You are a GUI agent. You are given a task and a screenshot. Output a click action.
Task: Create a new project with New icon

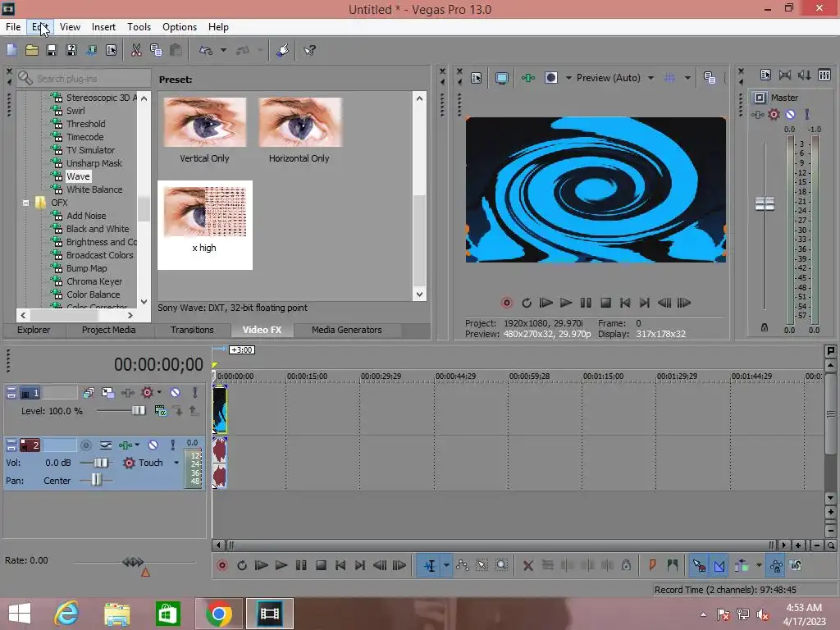click(x=11, y=50)
